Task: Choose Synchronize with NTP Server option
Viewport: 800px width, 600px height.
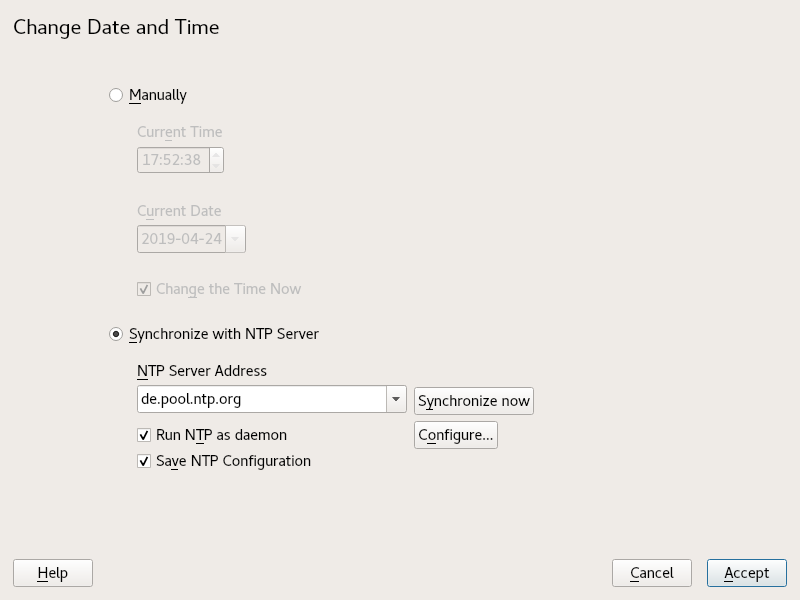Action: [116, 333]
